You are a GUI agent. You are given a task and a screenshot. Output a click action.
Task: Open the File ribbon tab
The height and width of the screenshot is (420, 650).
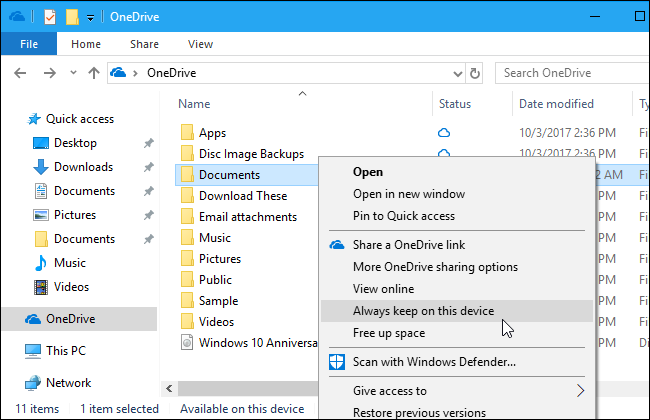coord(29,44)
